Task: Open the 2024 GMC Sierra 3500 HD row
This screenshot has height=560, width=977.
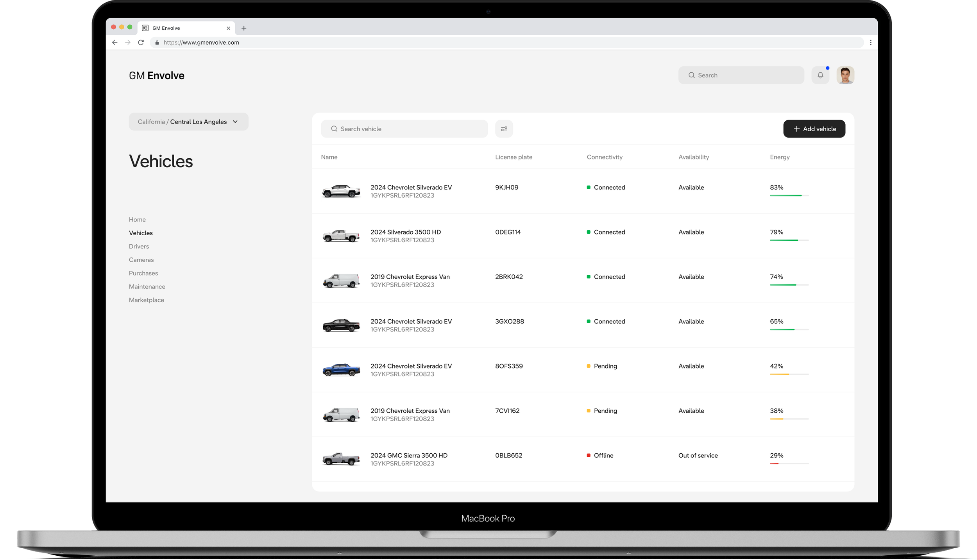Action: click(409, 455)
